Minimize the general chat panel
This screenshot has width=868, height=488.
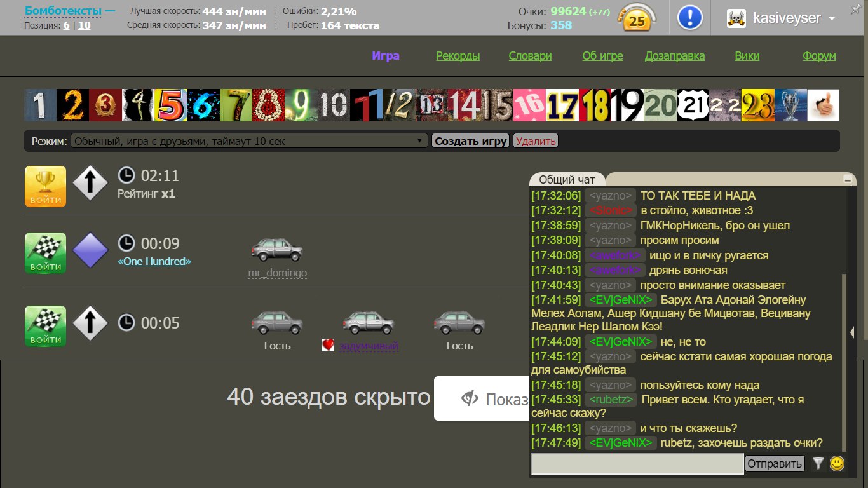(x=848, y=180)
